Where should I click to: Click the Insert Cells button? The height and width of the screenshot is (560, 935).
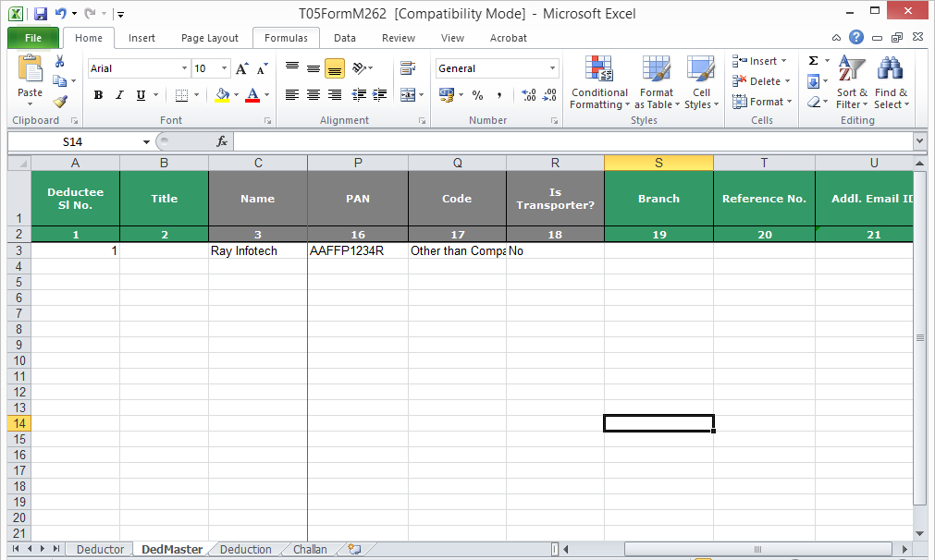pyautogui.click(x=755, y=60)
